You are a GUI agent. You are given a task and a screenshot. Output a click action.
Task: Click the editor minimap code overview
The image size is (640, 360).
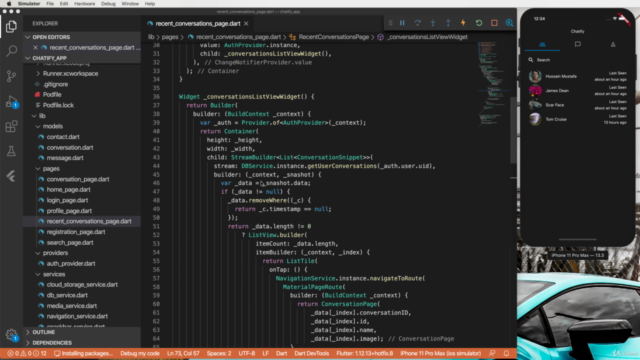[x=494, y=84]
